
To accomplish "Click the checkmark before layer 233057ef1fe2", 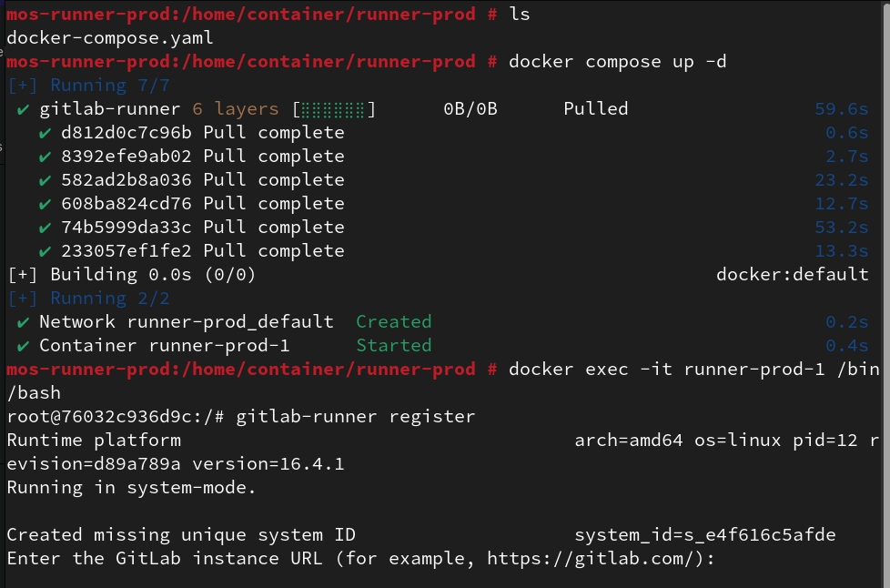I will 44,251.
